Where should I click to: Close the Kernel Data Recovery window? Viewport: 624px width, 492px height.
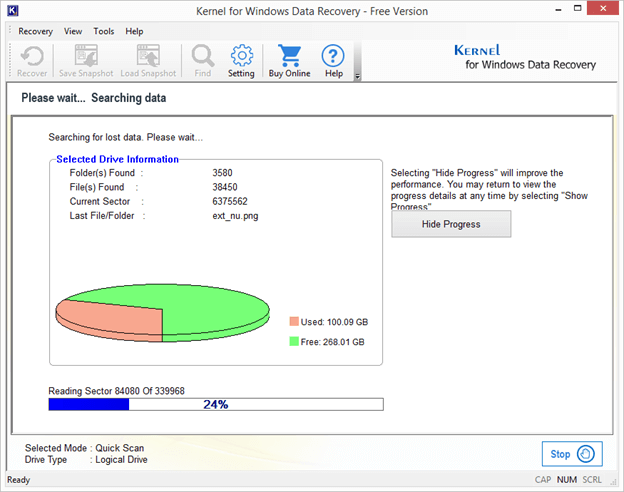(603, 8)
